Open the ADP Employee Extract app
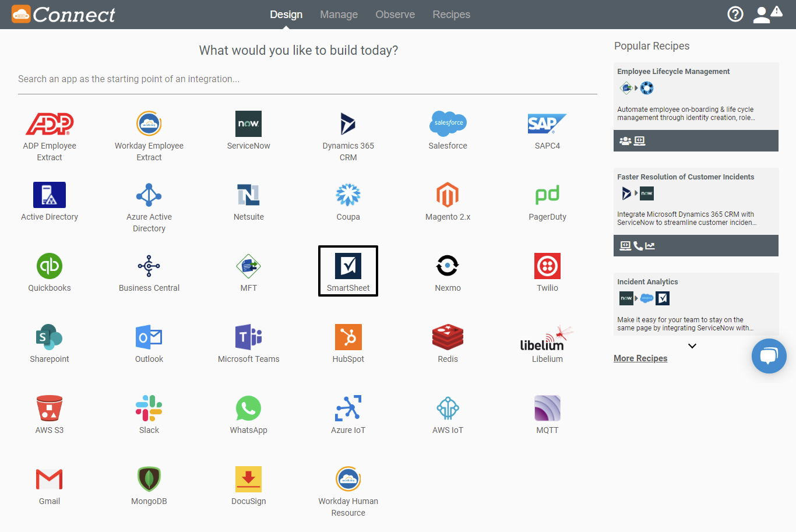The width and height of the screenshot is (796, 532). (x=50, y=124)
